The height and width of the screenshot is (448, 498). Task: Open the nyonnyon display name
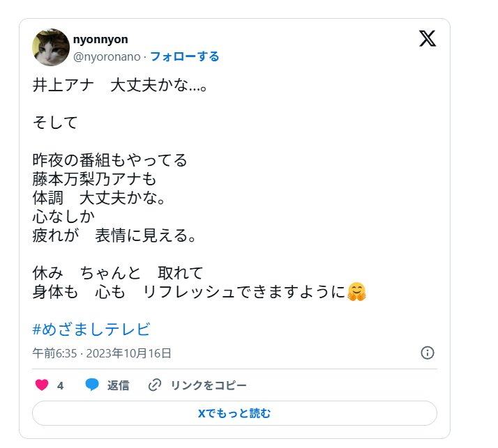click(100, 40)
